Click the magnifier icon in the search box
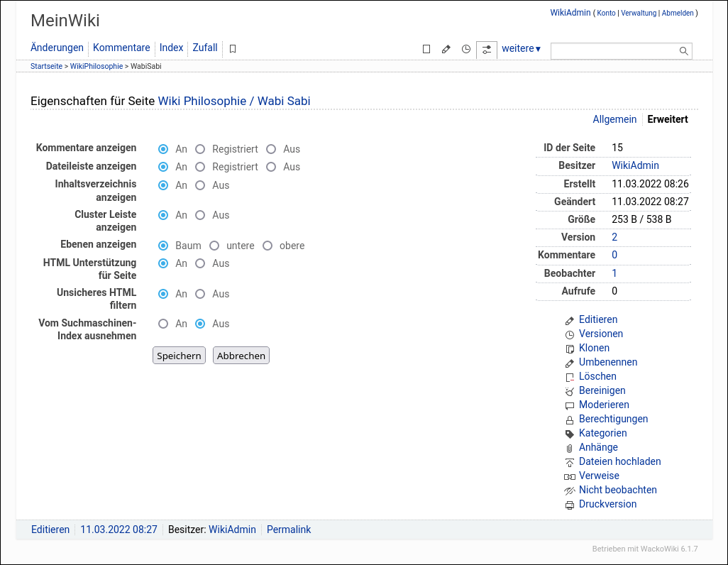This screenshot has height=565, width=728. coord(683,50)
